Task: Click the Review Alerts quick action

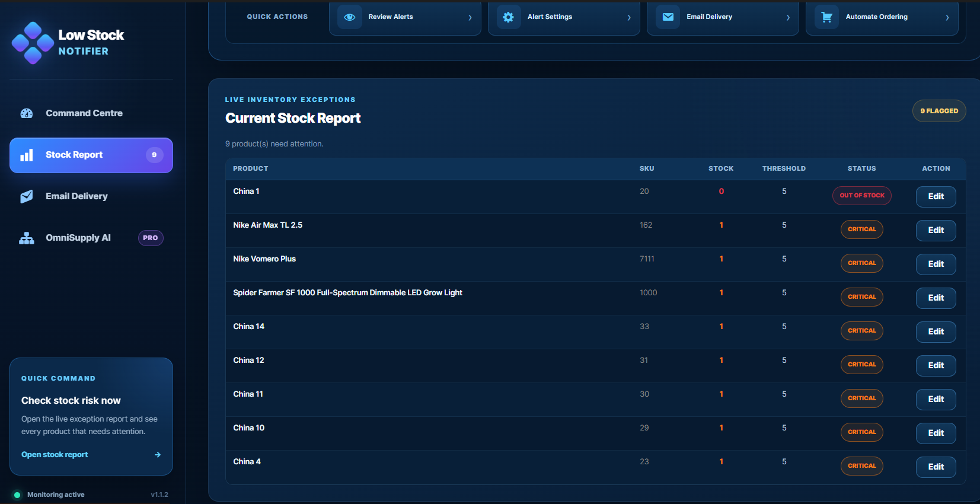Action: tap(405, 17)
